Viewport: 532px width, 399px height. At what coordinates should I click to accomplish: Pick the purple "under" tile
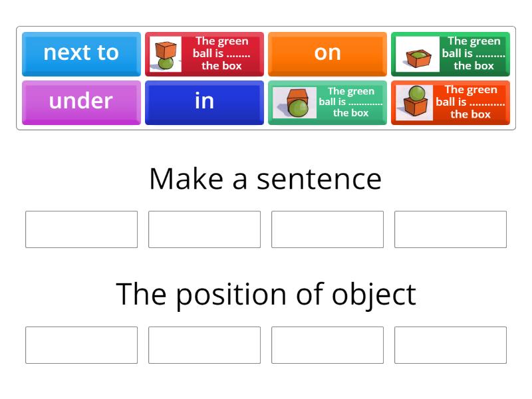click(81, 102)
